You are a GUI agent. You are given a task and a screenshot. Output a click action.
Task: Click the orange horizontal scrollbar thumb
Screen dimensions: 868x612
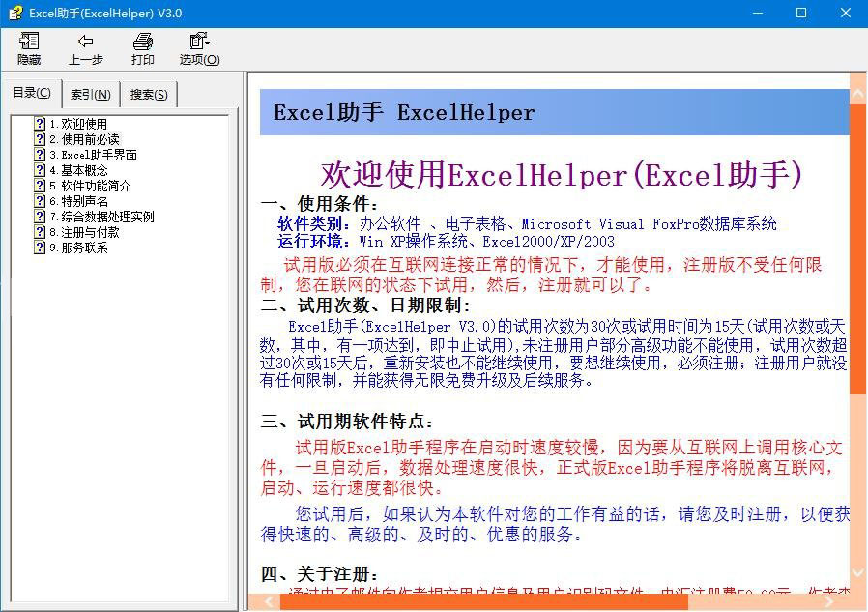[484, 602]
